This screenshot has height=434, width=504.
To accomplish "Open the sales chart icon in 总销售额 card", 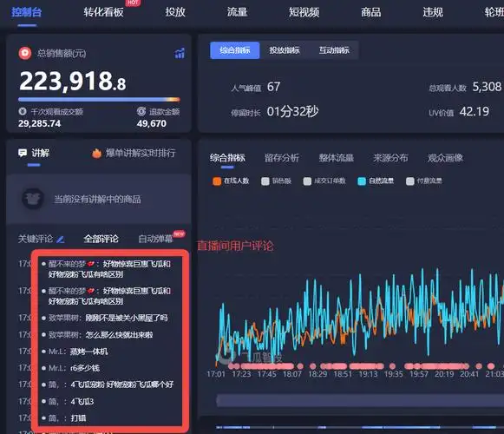I will (180, 54).
